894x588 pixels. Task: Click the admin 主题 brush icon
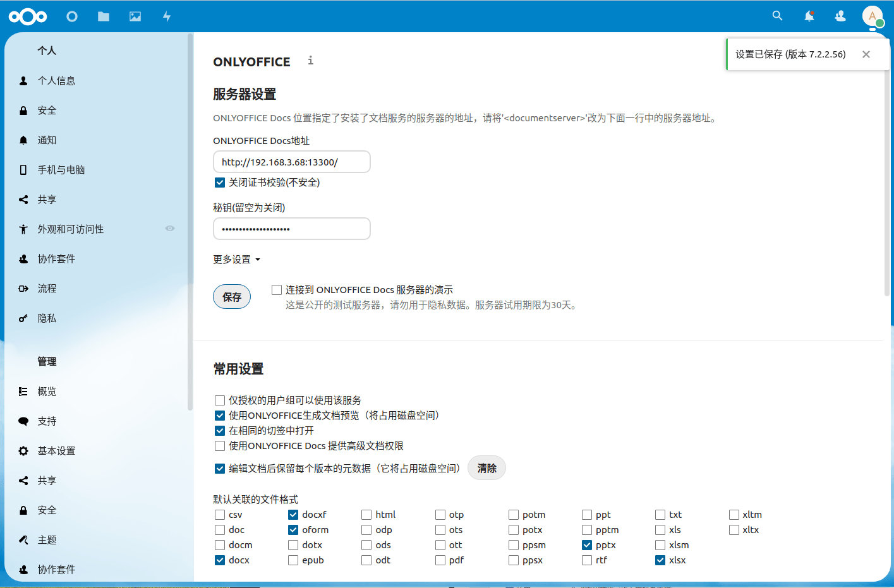[23, 540]
